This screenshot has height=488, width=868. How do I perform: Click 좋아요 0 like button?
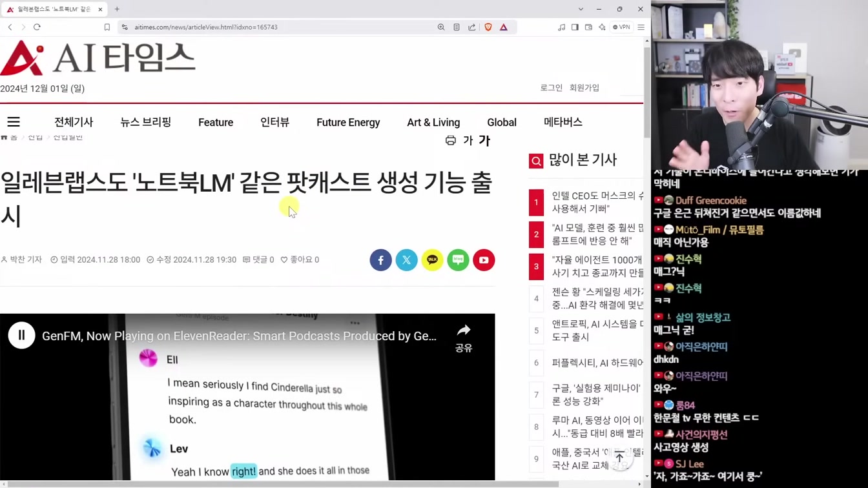pos(300,259)
